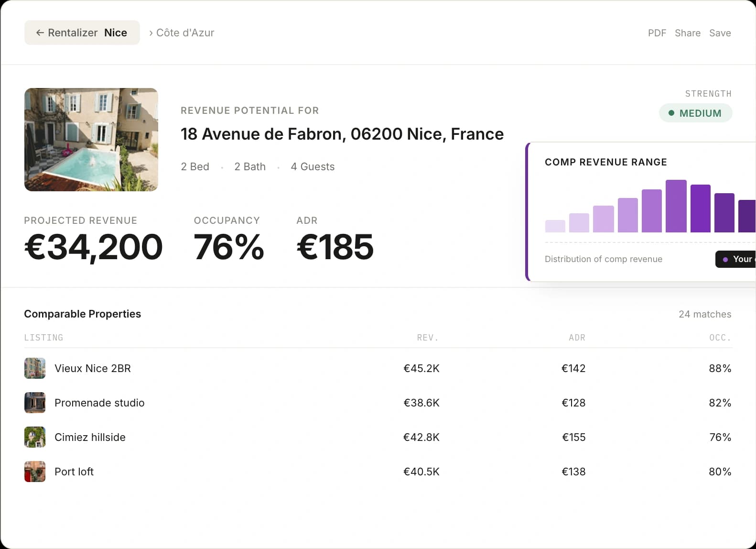Click the Share link
This screenshot has height=549, width=756.
[687, 33]
